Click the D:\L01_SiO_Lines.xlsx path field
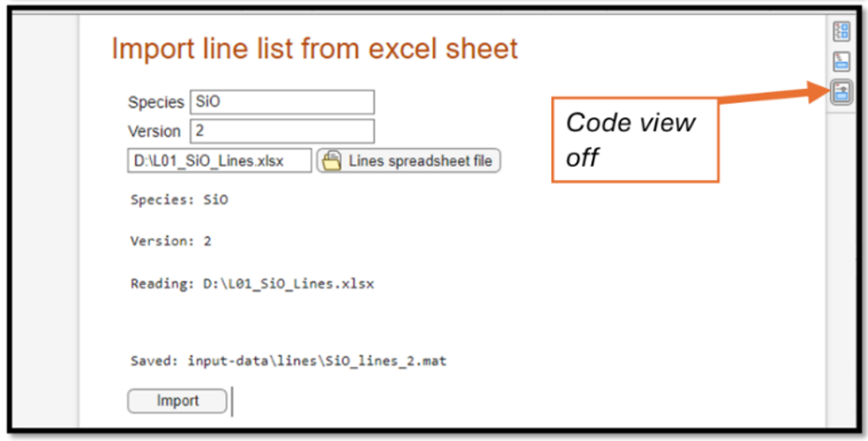 220,161
